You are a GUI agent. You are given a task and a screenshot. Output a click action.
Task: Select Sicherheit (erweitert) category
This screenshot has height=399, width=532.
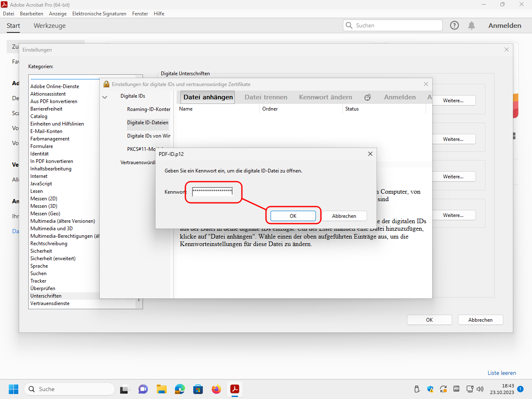tap(53, 259)
